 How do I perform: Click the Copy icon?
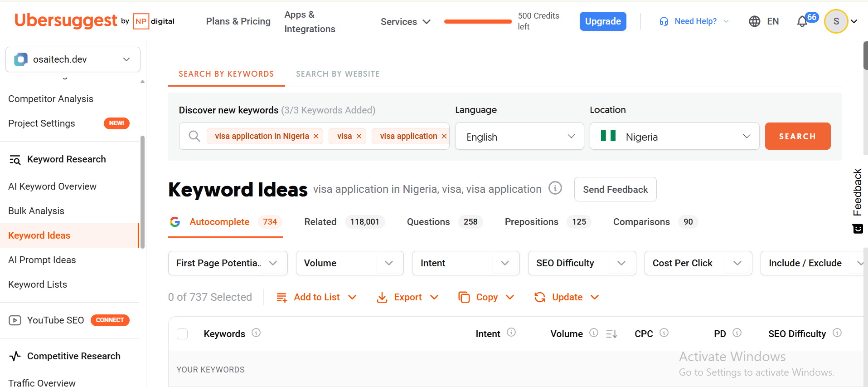[x=464, y=297]
